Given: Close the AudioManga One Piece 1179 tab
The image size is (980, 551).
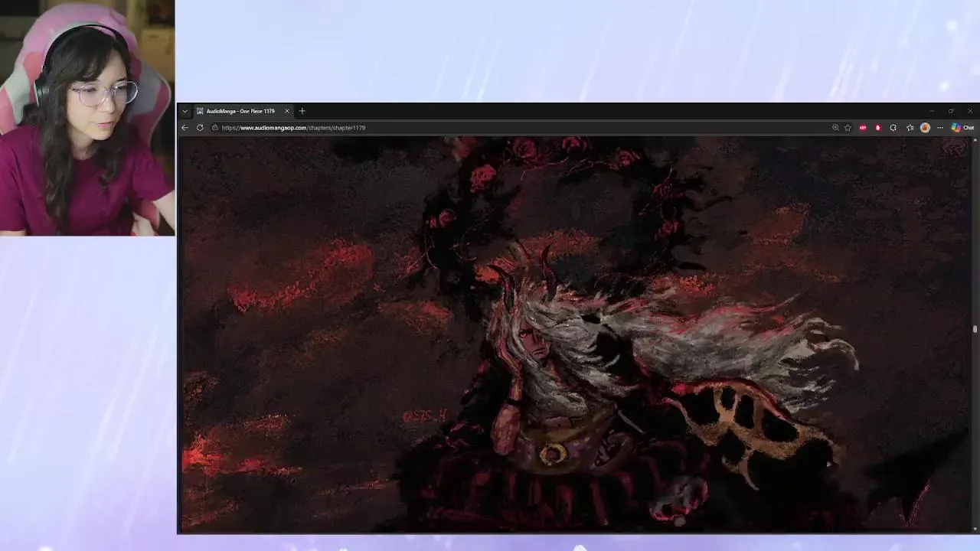Looking at the screenshot, I should point(287,111).
